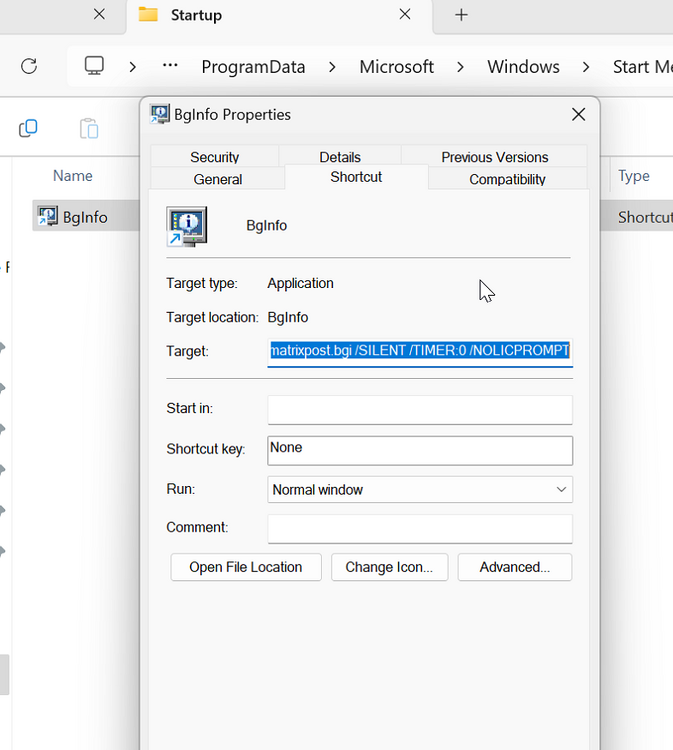The width and height of the screenshot is (673, 750).
Task: Click the Start in input field
Action: point(420,409)
